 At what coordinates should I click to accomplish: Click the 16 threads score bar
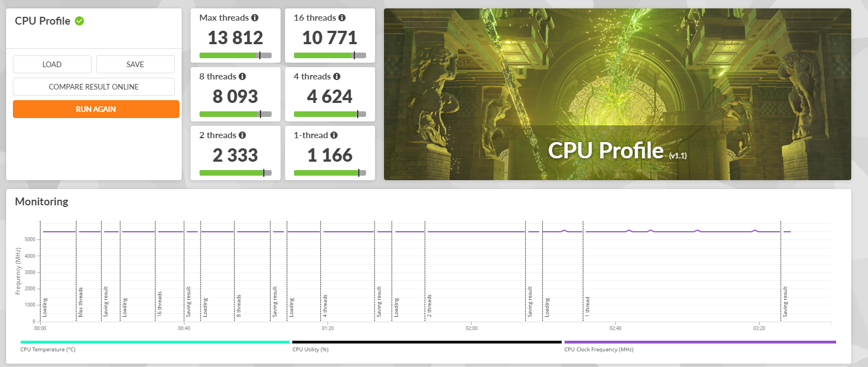(x=330, y=55)
